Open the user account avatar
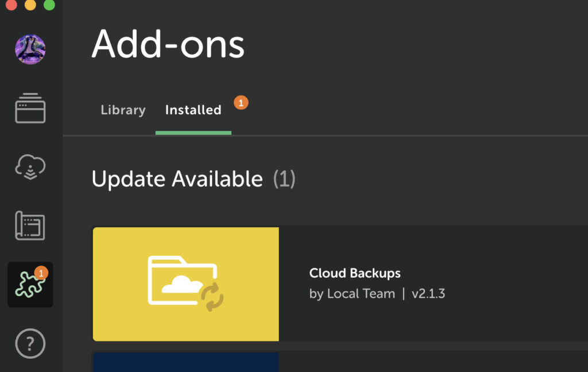 click(30, 49)
